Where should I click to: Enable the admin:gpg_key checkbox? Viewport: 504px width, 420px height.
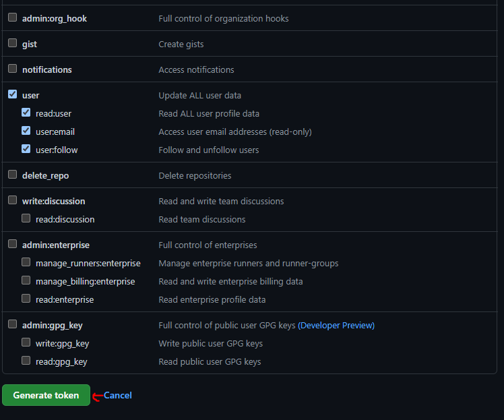pos(13,324)
